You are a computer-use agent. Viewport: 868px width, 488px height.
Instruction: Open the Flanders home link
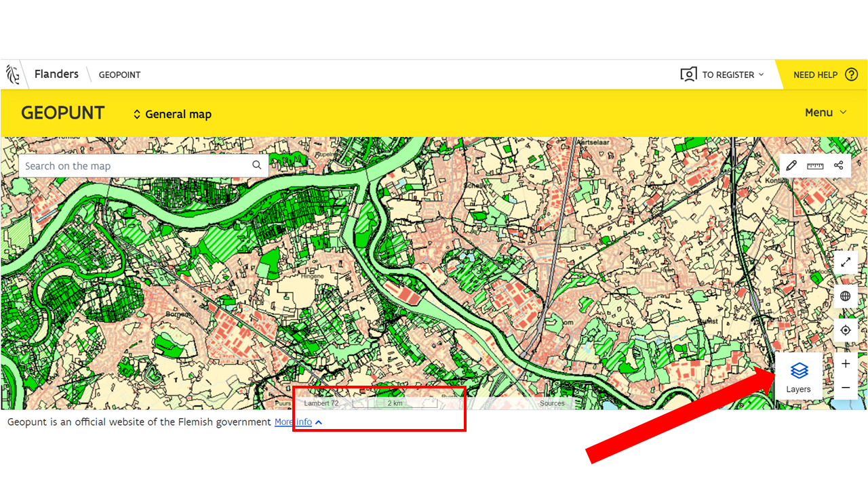(x=56, y=75)
